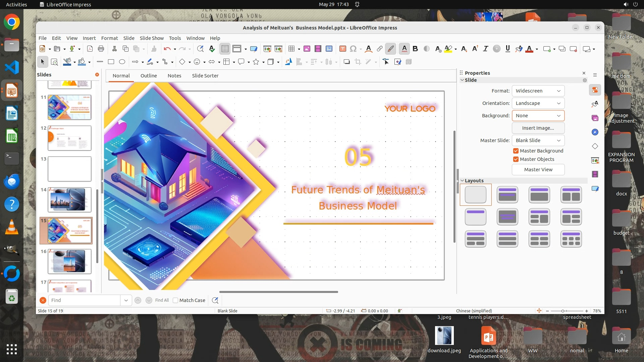The width and height of the screenshot is (644, 362).
Task: Open VLC from the dock
Action: click(x=12, y=227)
